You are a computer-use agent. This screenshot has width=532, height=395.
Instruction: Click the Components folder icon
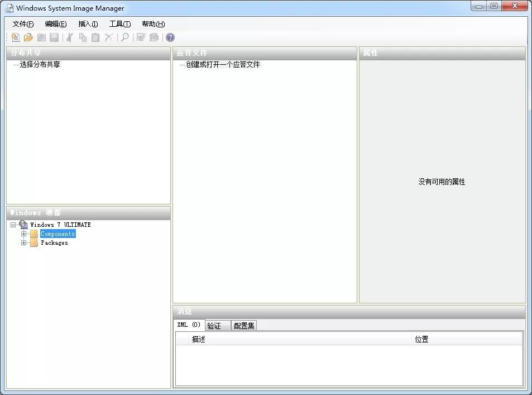click(34, 234)
